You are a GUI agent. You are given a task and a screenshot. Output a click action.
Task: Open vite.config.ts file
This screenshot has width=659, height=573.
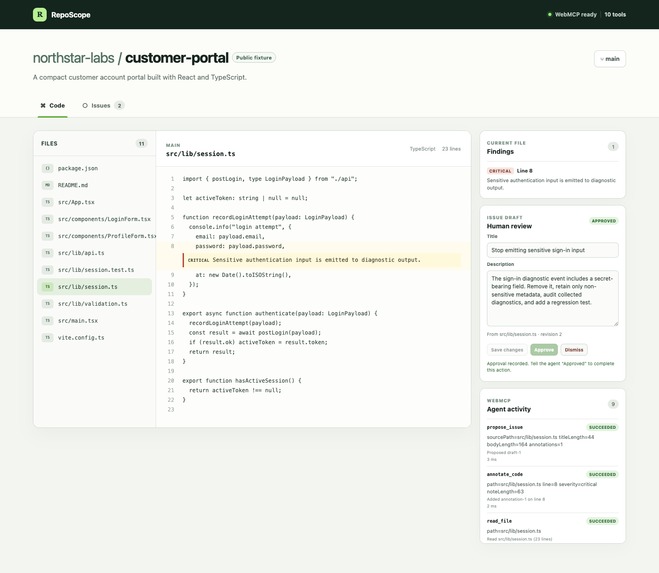coord(95,338)
